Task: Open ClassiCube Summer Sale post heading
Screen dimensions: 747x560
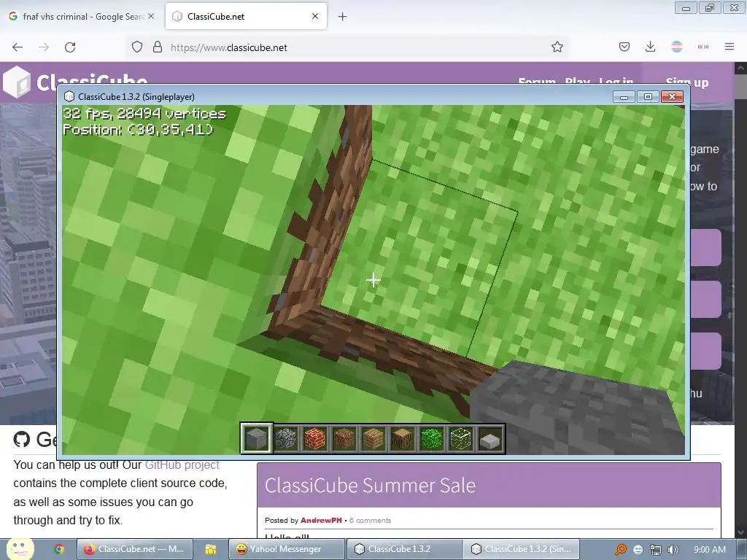Action: [x=370, y=485]
